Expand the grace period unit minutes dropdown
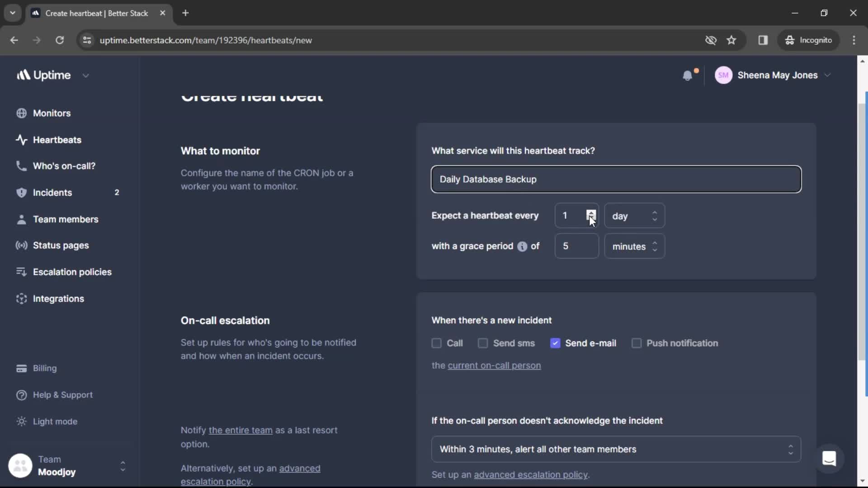This screenshot has width=868, height=488. point(634,245)
